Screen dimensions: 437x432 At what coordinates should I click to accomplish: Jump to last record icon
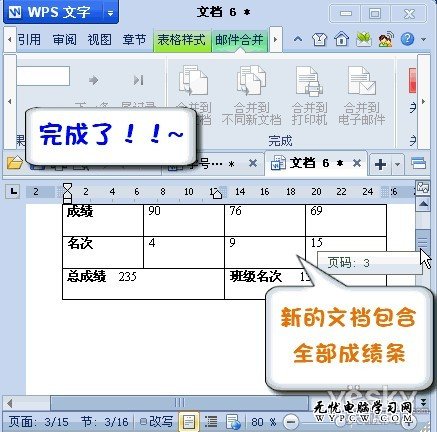pos(138,80)
